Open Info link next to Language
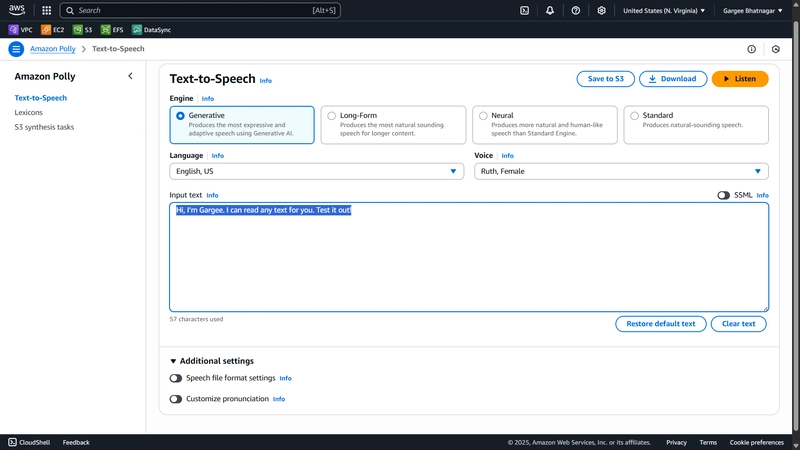 coord(217,156)
